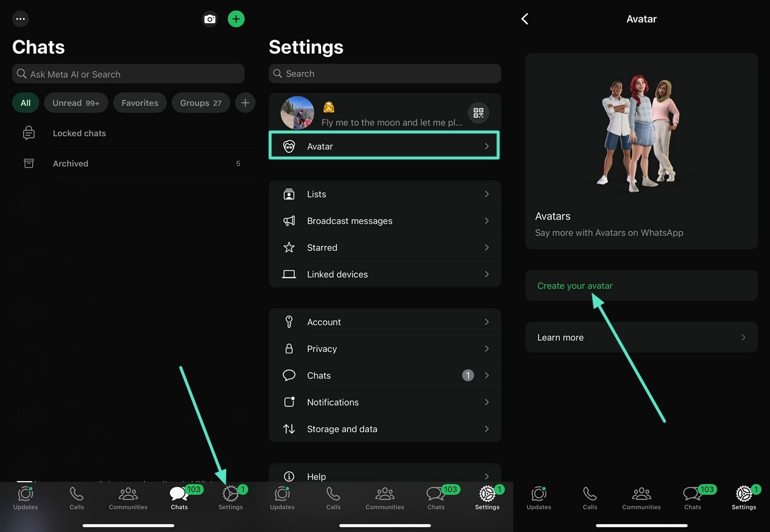
Task: Show the QR code from profile row
Action: [479, 113]
